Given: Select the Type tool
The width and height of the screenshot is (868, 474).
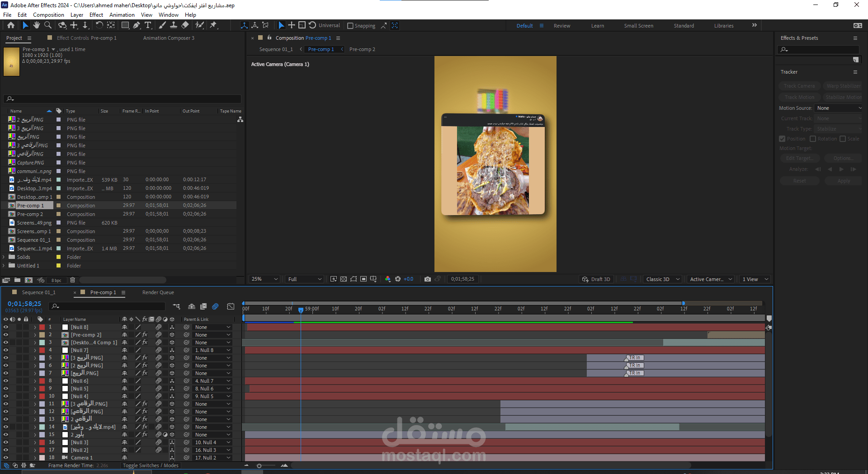Looking at the screenshot, I should pos(148,25).
